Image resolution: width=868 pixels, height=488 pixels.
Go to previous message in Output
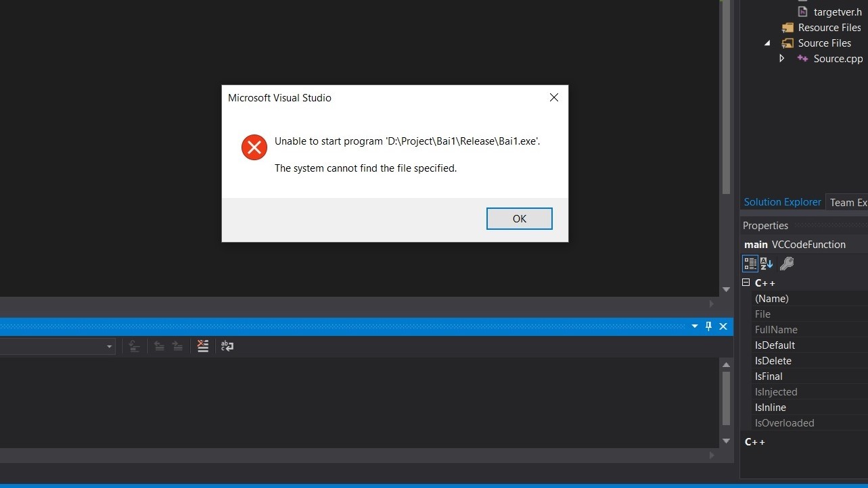click(159, 346)
